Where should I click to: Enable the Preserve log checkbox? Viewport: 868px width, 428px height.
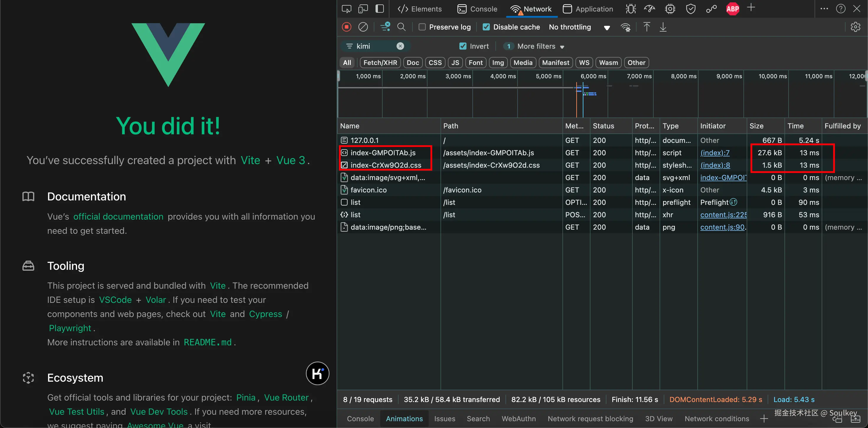422,27
